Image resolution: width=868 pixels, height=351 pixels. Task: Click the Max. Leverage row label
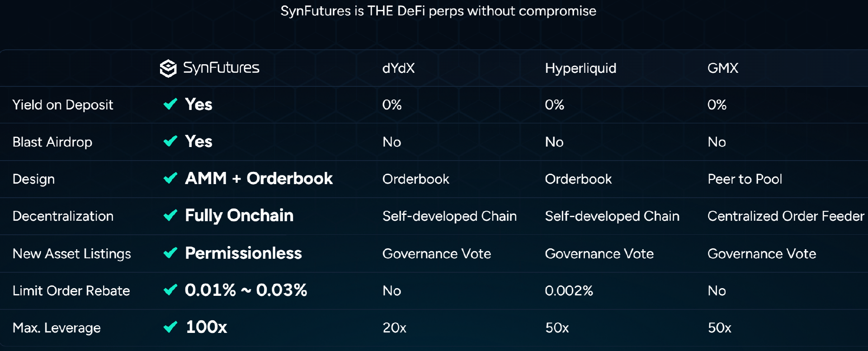pos(57,328)
